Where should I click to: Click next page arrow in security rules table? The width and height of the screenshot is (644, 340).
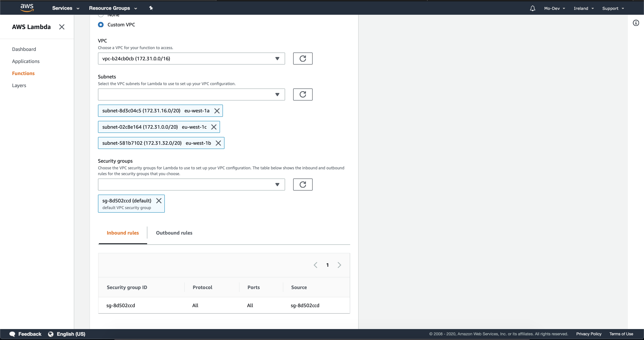[x=339, y=265]
